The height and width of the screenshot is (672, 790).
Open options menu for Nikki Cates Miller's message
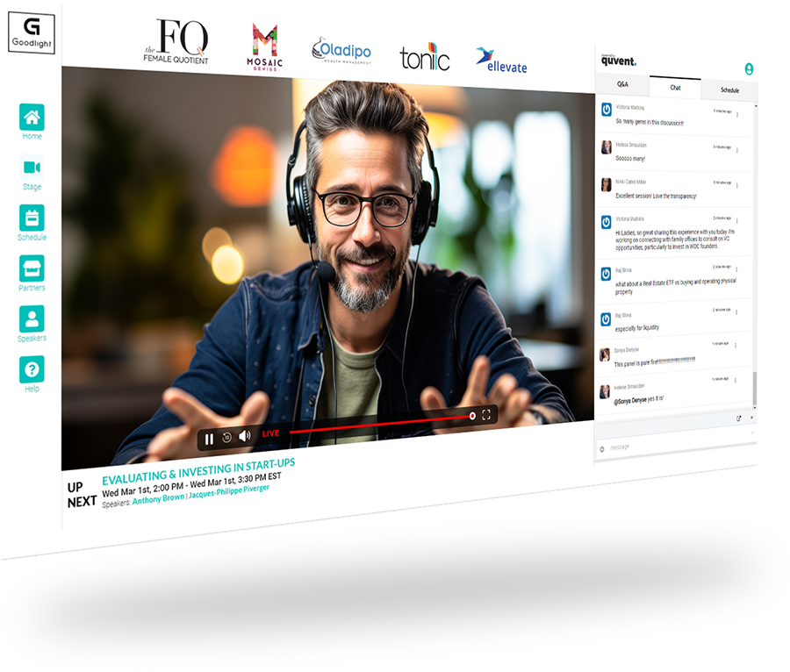[x=736, y=186]
